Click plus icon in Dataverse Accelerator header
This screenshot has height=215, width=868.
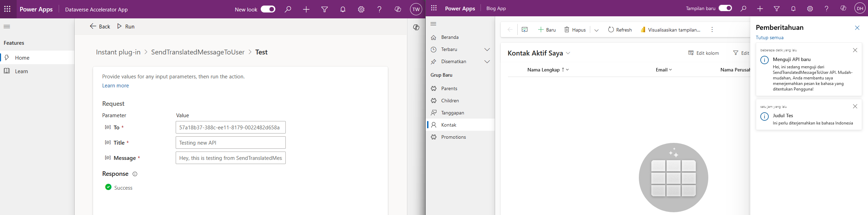tap(306, 9)
